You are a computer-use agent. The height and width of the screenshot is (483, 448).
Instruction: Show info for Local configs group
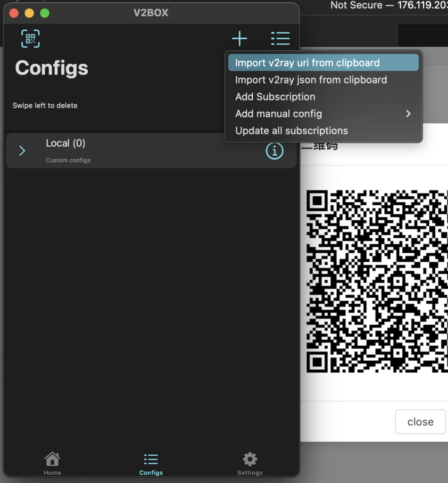click(x=274, y=151)
